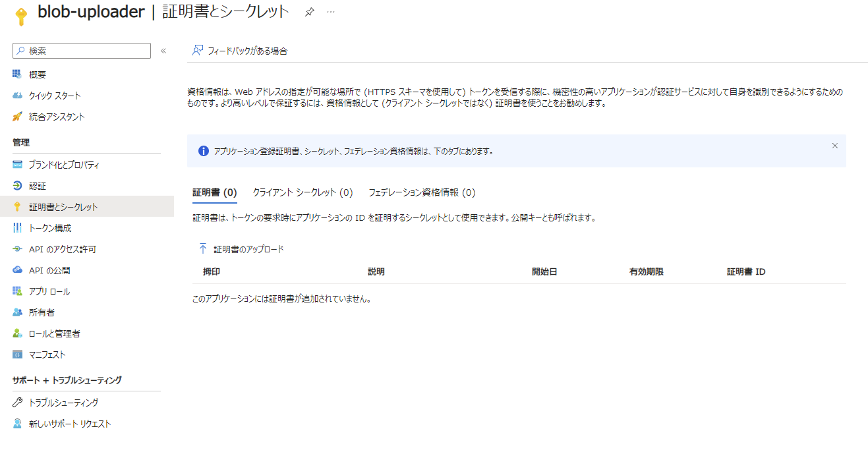Collapse the sidebar with double chevron

click(163, 51)
